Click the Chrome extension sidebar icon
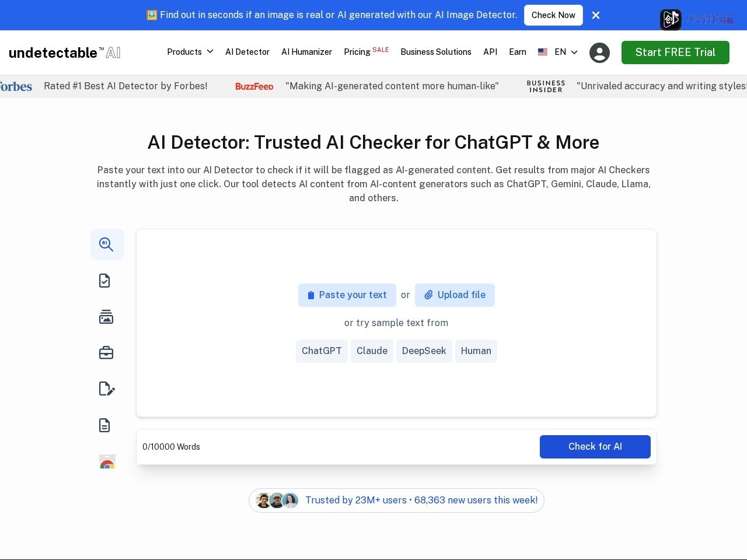 point(107,461)
